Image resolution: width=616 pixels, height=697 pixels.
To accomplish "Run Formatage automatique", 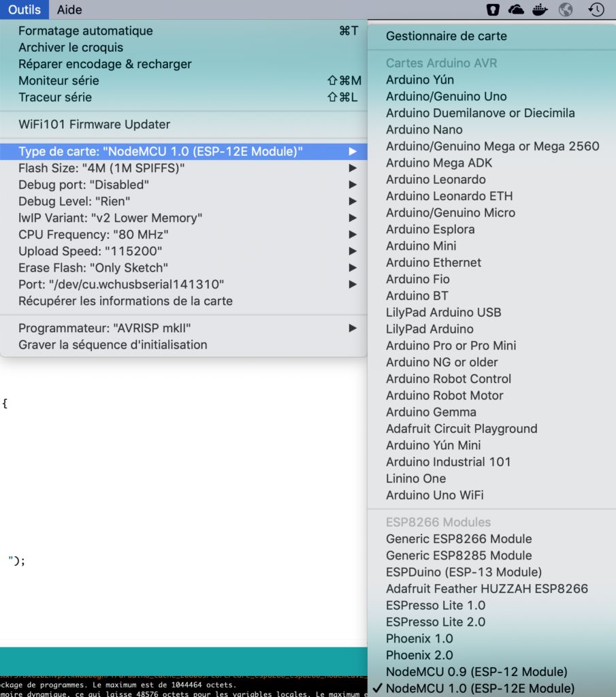I will pos(184,31).
